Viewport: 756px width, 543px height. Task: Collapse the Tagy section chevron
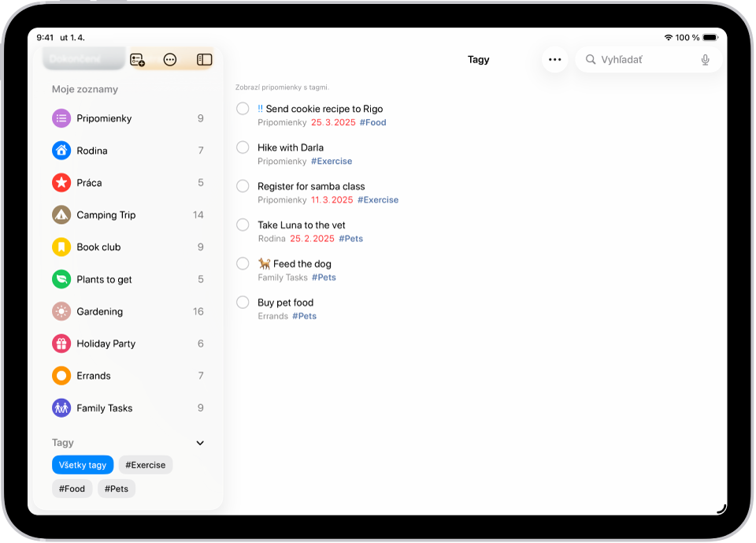(200, 443)
